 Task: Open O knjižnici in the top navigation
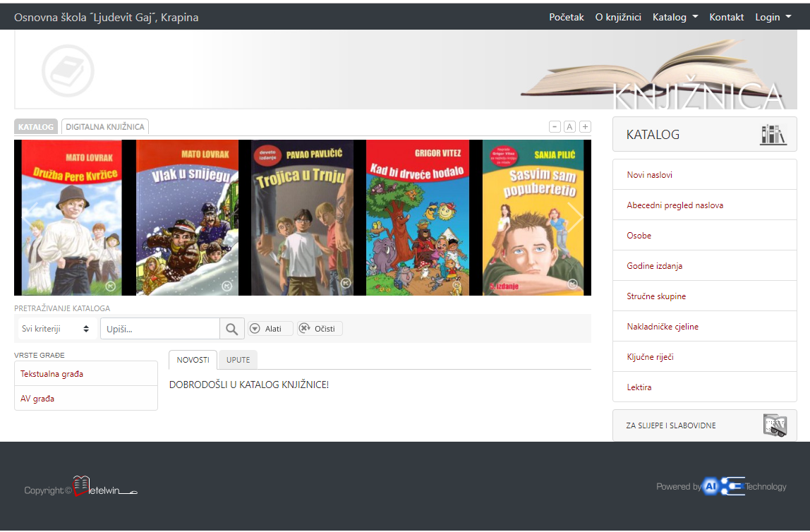(618, 17)
